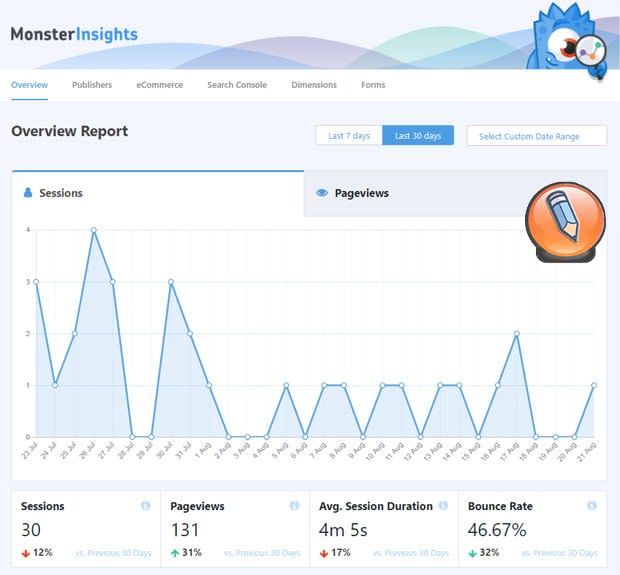Screen dimensions: 620x575
Task: Click the Sessions person icon
Action: pos(28,193)
